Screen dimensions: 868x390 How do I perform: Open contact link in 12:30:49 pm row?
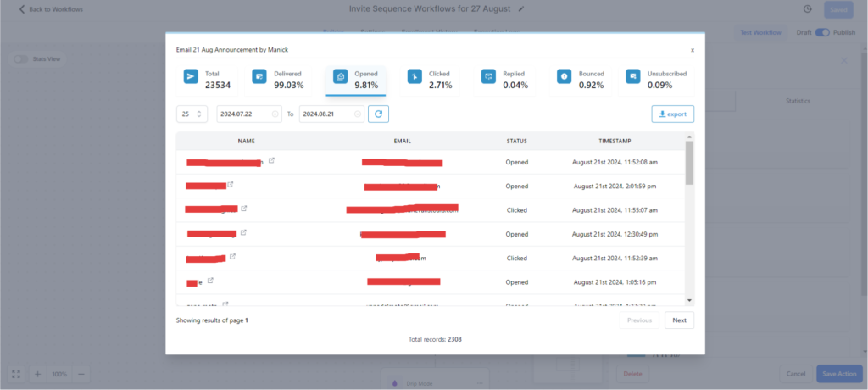click(243, 232)
